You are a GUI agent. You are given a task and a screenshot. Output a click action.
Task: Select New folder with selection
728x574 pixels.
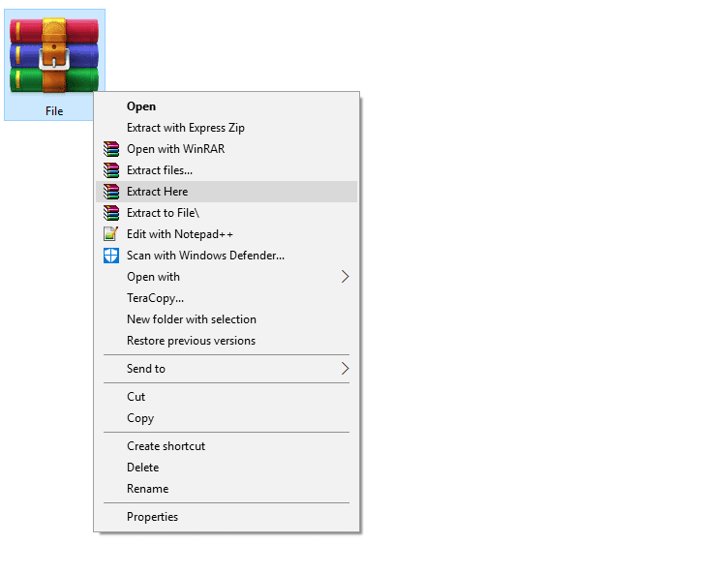[x=227, y=319]
